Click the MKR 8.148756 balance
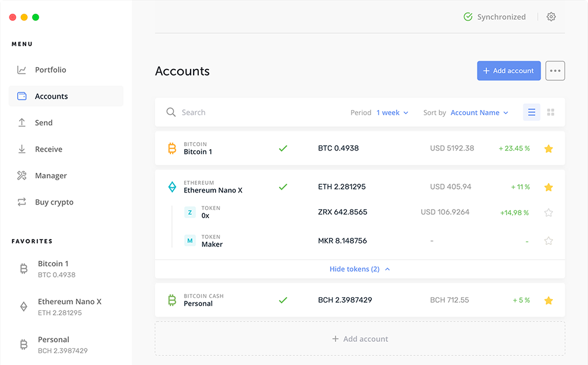The image size is (588, 365). pyautogui.click(x=342, y=241)
